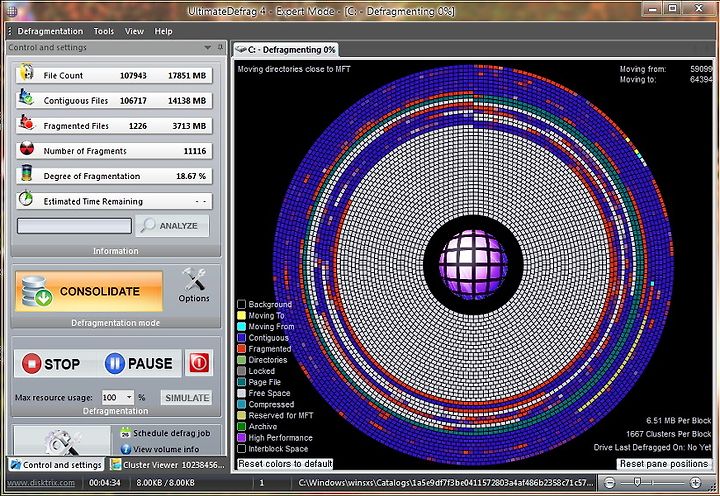Click the Moving To yellow swatch
The width and height of the screenshot is (720, 496).
coord(241,315)
